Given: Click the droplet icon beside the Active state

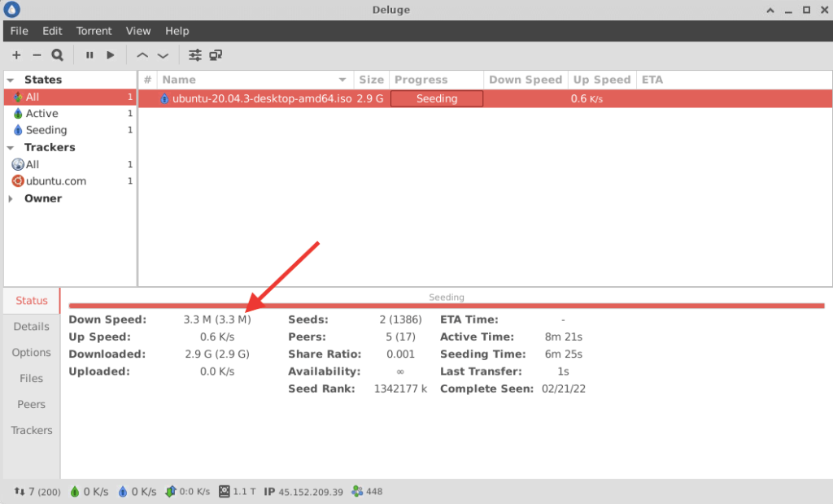Looking at the screenshot, I should [x=18, y=114].
